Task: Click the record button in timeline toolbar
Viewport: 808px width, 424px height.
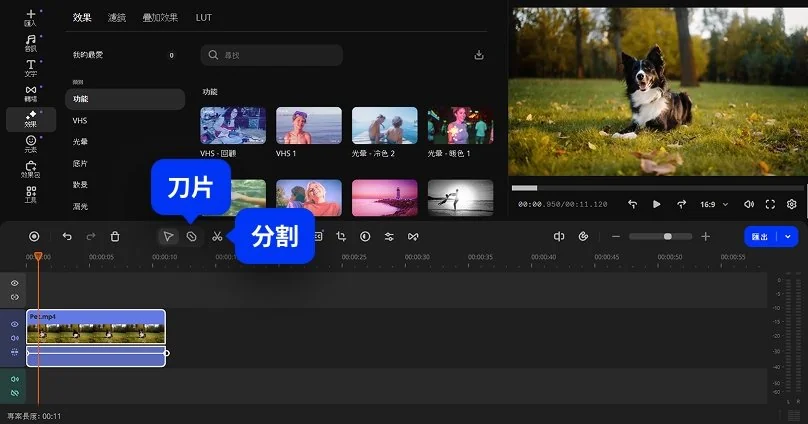Action: [34, 236]
